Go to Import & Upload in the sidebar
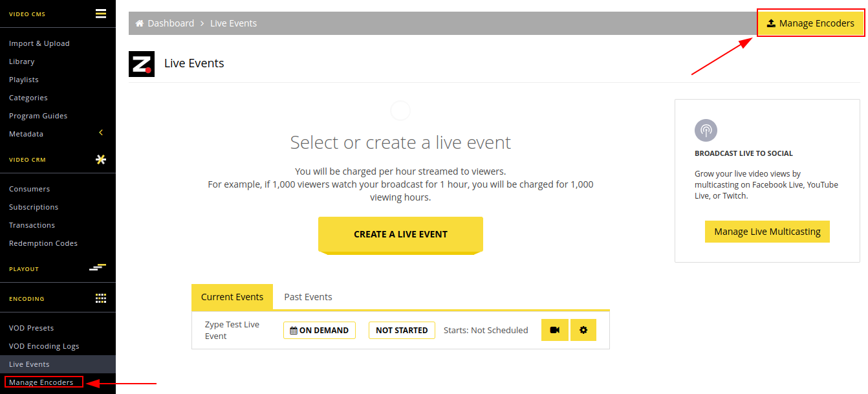 [39, 43]
